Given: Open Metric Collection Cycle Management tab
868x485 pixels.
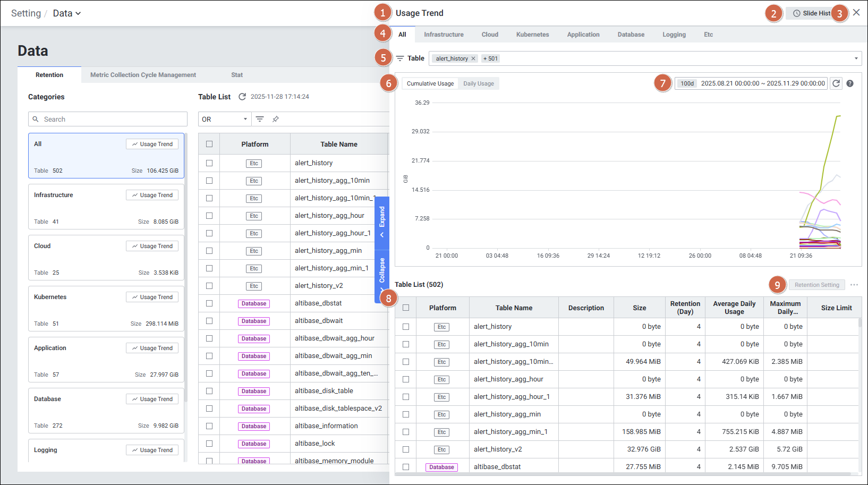Looking at the screenshot, I should click(143, 75).
